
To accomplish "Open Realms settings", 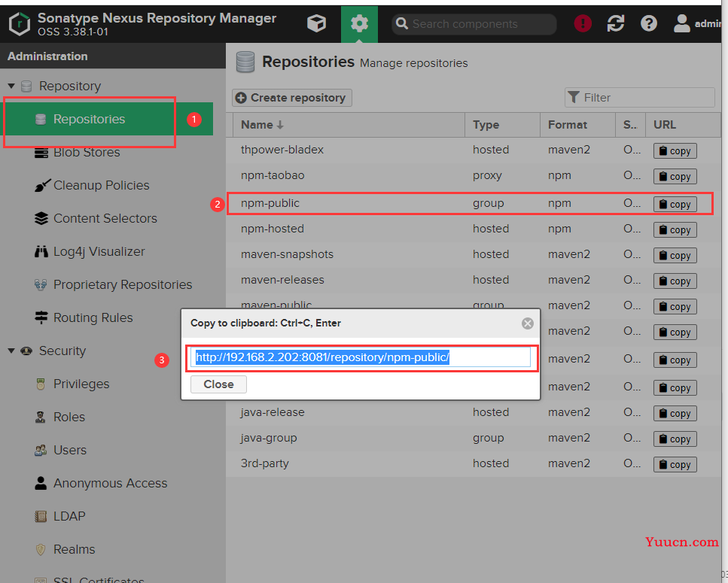I will coord(74,549).
